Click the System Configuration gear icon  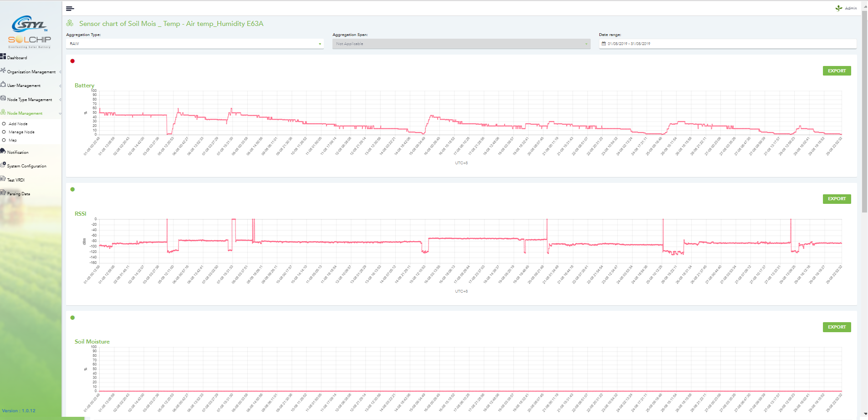coord(3,165)
